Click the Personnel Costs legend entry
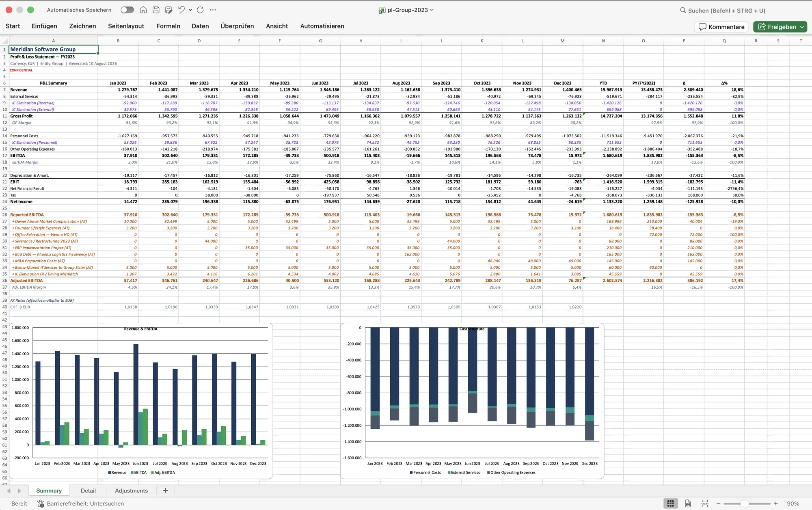Viewport: 812px width, 510px height. coord(425,472)
